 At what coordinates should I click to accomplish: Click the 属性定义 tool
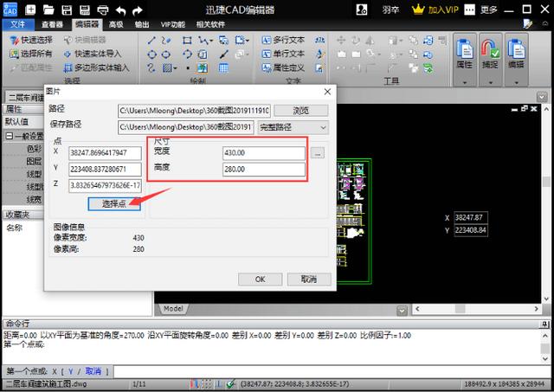click(x=283, y=67)
